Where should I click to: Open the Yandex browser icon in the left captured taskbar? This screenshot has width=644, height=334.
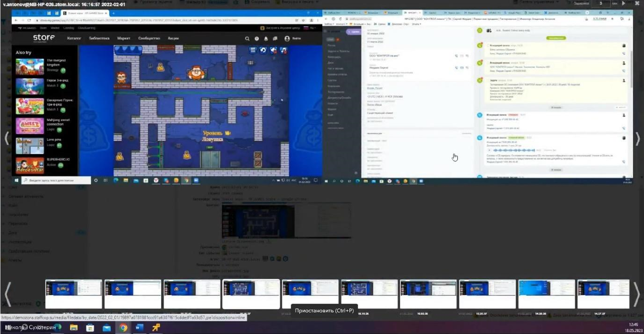156,180
